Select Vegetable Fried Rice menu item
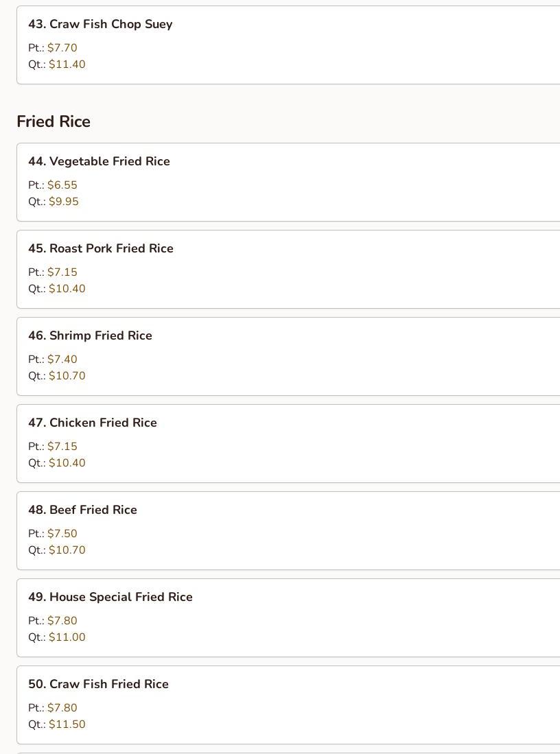Viewport: 560px width, 754px height. tap(99, 161)
